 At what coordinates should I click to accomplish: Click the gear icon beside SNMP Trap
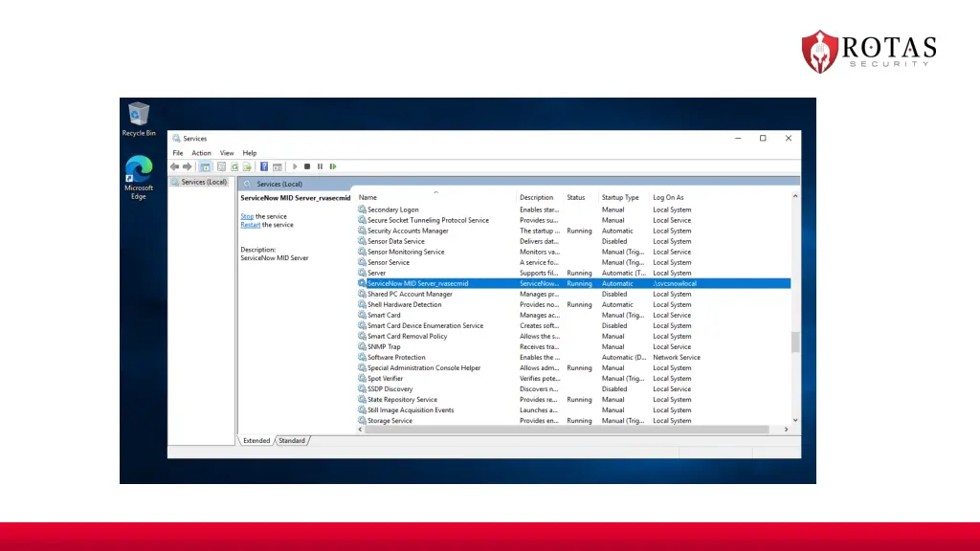click(362, 346)
